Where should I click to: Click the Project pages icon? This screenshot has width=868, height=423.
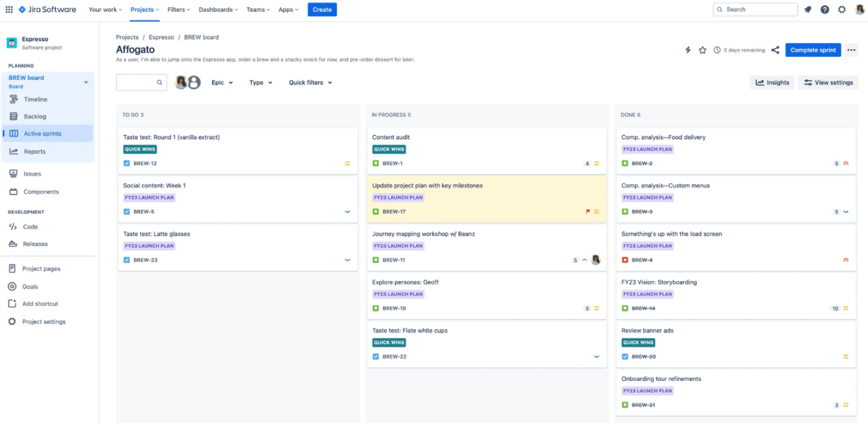(x=12, y=269)
